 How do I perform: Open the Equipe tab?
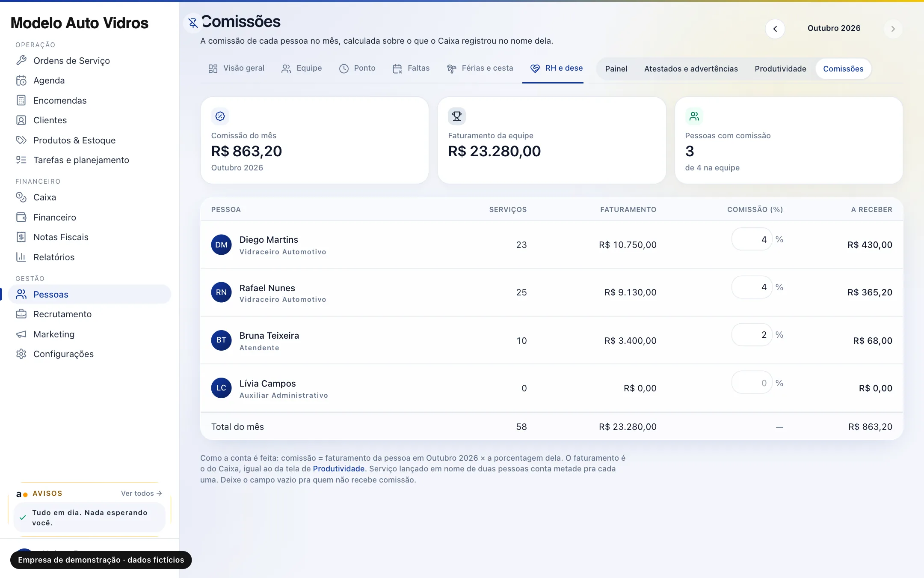[302, 69]
